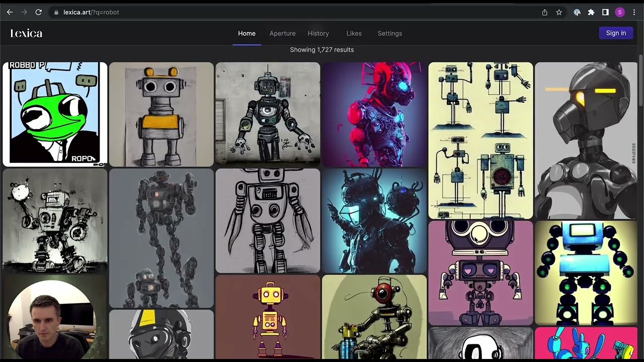Open small yellow robot on brown background

pyautogui.click(x=268, y=317)
